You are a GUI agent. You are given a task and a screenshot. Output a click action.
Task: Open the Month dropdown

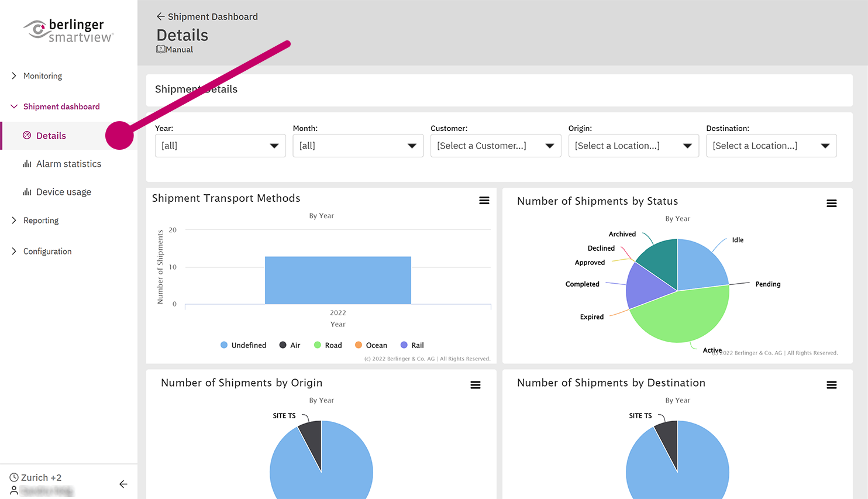click(358, 146)
